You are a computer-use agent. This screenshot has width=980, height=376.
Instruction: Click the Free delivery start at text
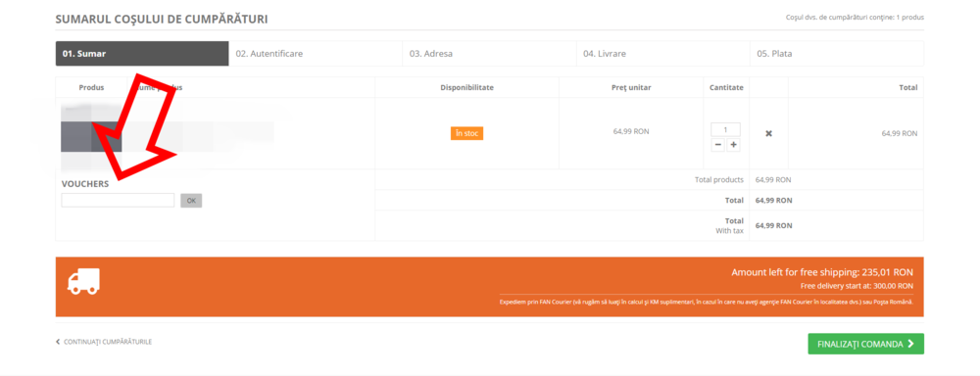pos(857,286)
